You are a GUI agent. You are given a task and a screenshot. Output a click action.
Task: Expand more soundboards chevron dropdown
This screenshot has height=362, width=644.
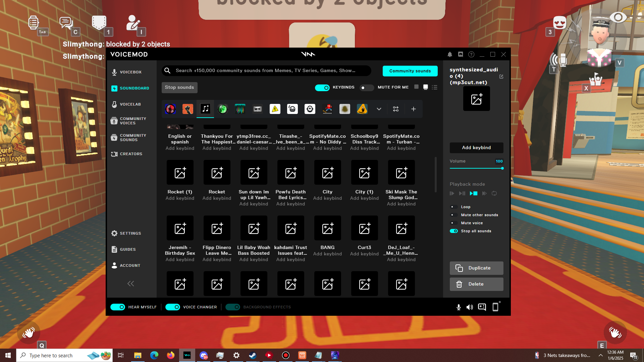(x=379, y=109)
